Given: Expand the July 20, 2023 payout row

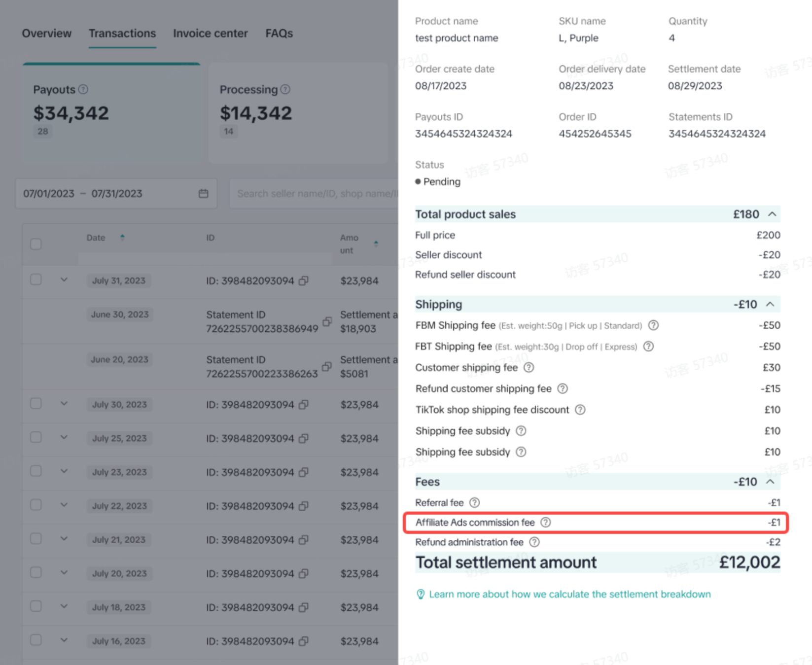Looking at the screenshot, I should [64, 572].
